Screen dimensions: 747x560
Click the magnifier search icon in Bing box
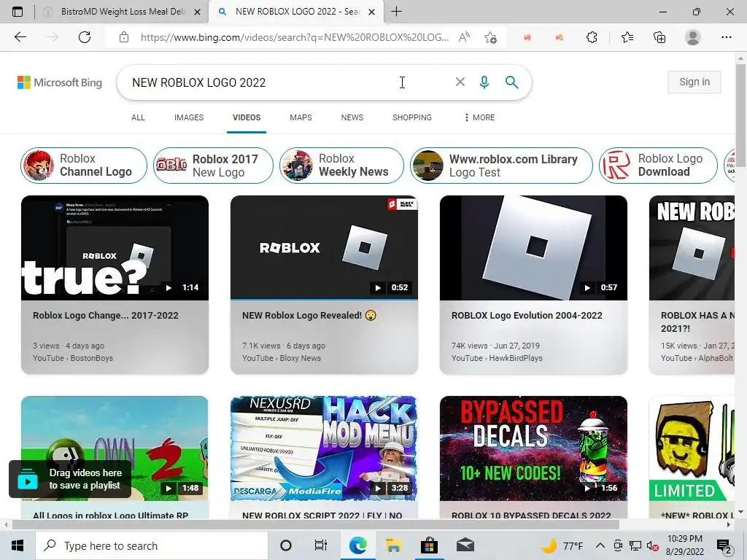tap(511, 82)
